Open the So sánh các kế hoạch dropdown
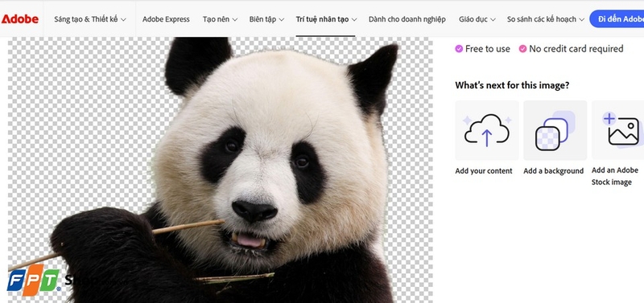The height and width of the screenshot is (303, 644). [546, 19]
